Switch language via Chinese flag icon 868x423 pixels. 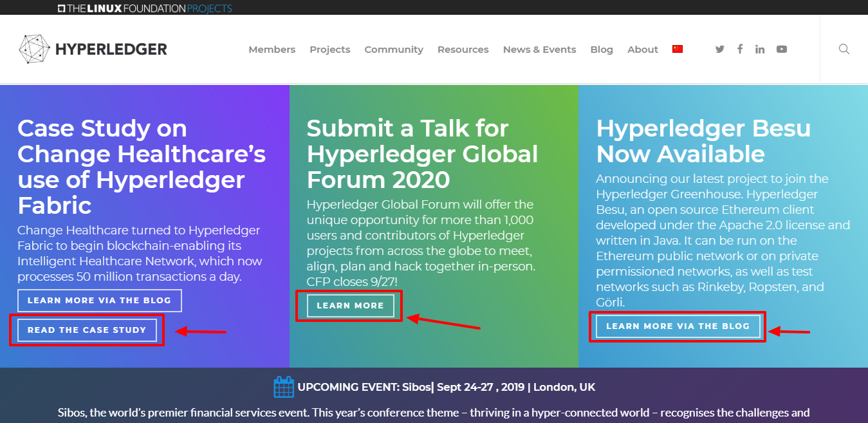pyautogui.click(x=677, y=49)
